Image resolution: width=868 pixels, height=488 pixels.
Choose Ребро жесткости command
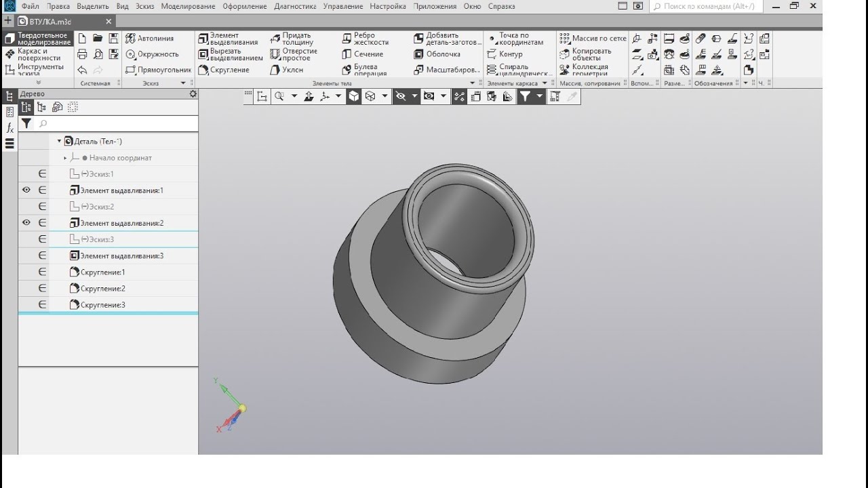(x=366, y=39)
